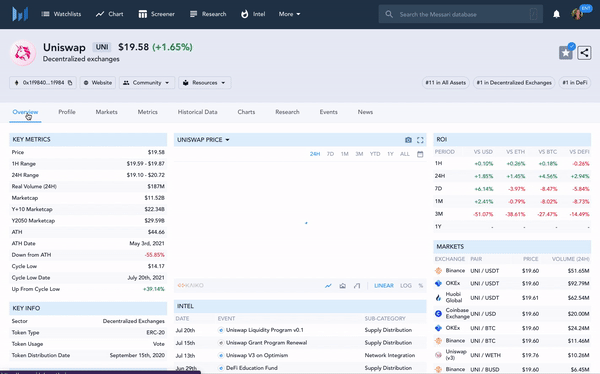Open Intel in top navigation
The height and width of the screenshot is (374, 600).
click(253, 14)
